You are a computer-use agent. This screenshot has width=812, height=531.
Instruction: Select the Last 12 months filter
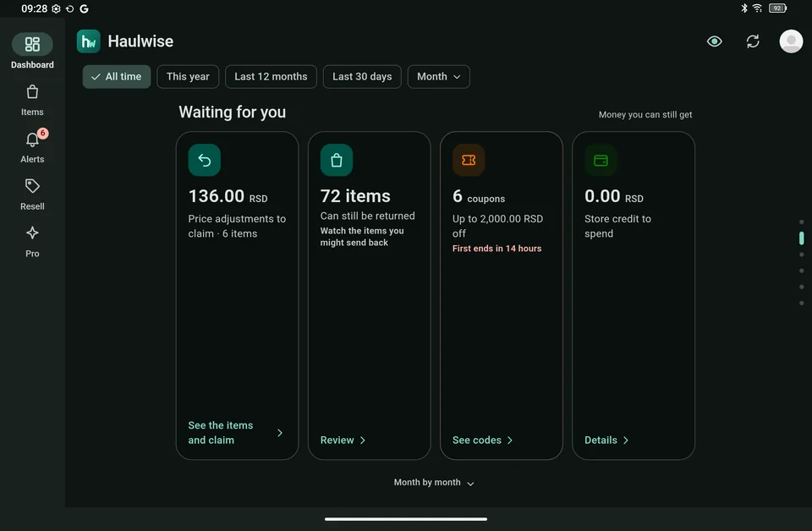tap(271, 77)
